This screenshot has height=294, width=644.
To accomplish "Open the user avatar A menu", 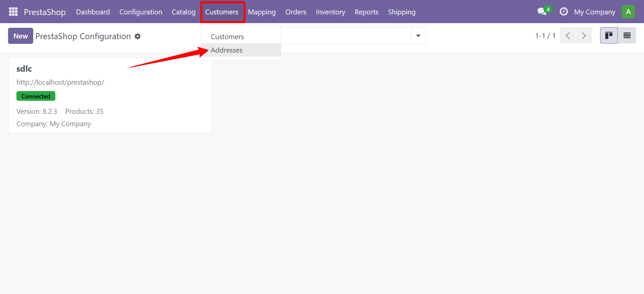I will click(628, 12).
